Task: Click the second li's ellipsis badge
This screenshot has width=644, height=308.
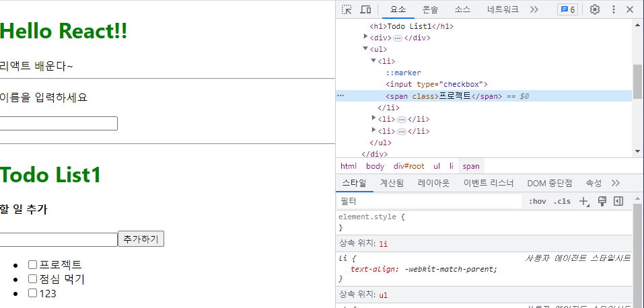Action: point(402,120)
